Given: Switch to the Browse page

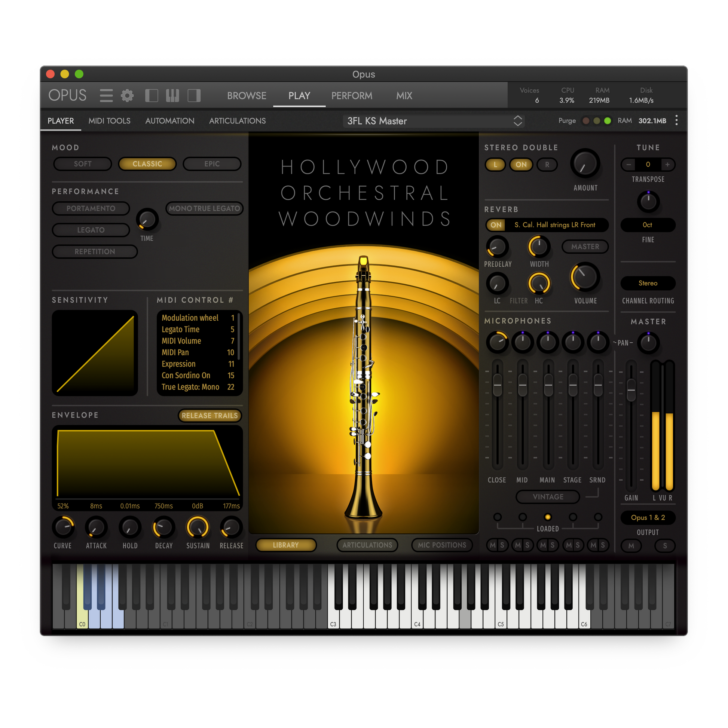Looking at the screenshot, I should point(247,96).
